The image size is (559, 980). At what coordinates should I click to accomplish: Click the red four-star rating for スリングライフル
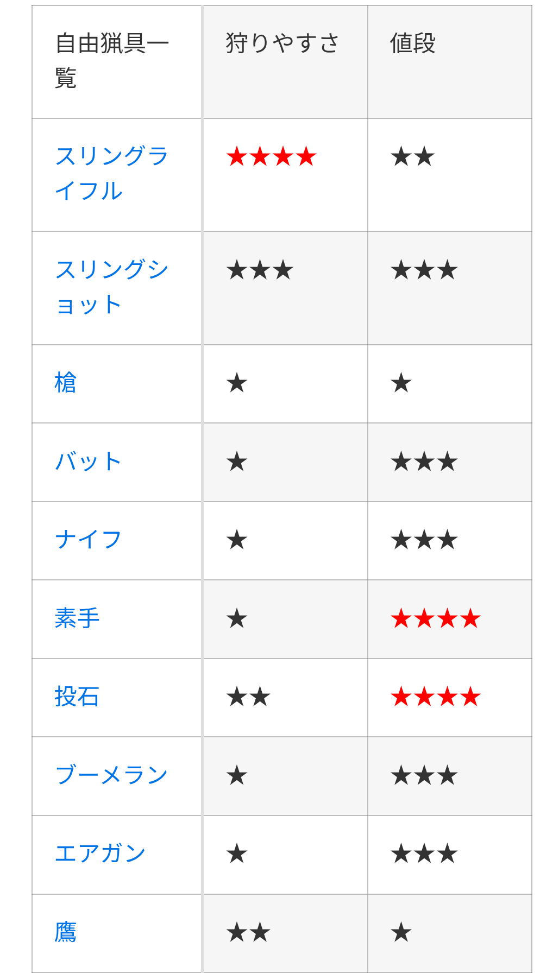tap(272, 157)
